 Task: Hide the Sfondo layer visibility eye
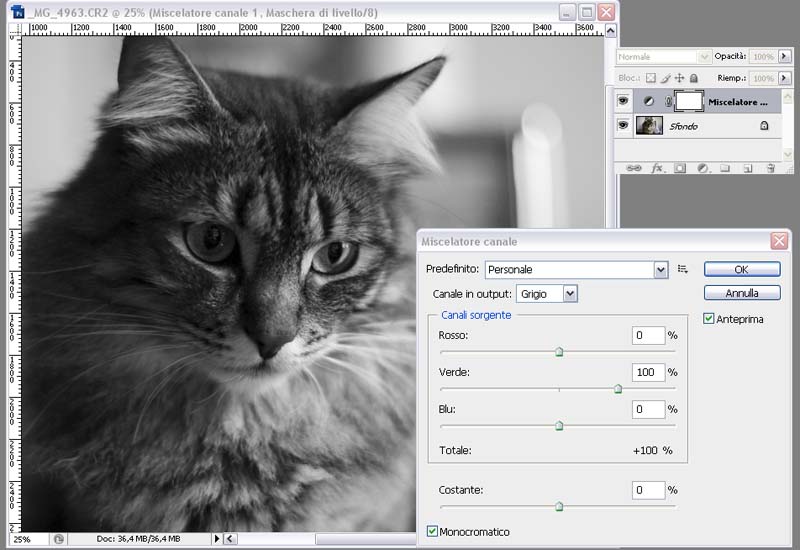[623, 126]
